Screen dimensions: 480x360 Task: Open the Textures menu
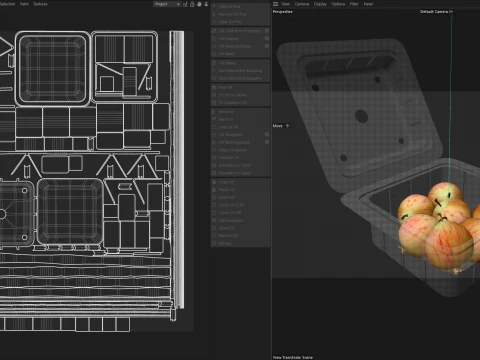coord(40,4)
